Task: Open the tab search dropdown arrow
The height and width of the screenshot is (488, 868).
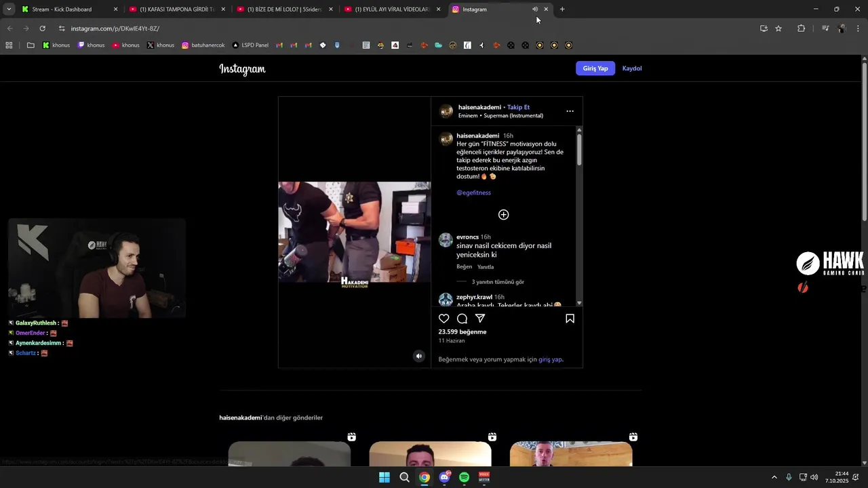Action: click(x=9, y=9)
